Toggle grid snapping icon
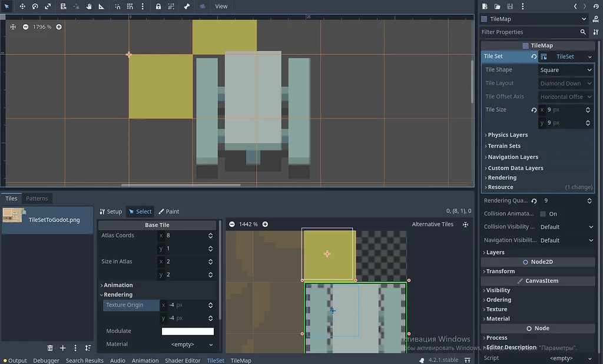The height and width of the screenshot is (364, 603). [x=130, y=6]
